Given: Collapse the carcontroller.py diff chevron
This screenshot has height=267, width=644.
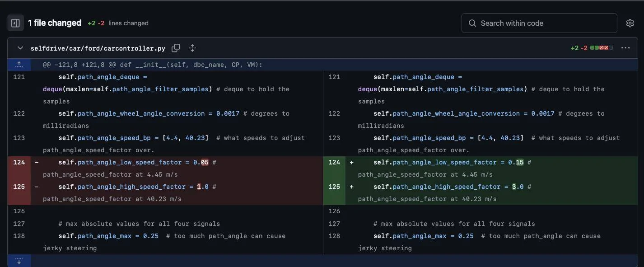Looking at the screenshot, I should [20, 48].
